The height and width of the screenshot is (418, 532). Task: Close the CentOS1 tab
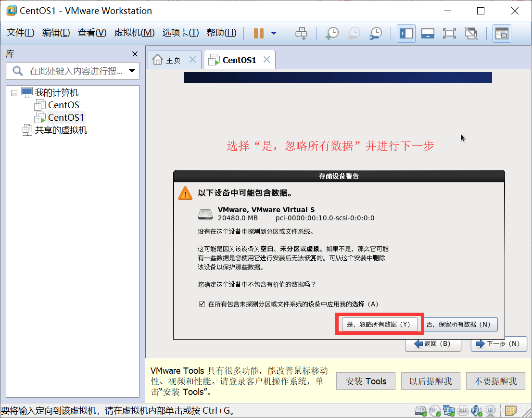click(x=266, y=60)
